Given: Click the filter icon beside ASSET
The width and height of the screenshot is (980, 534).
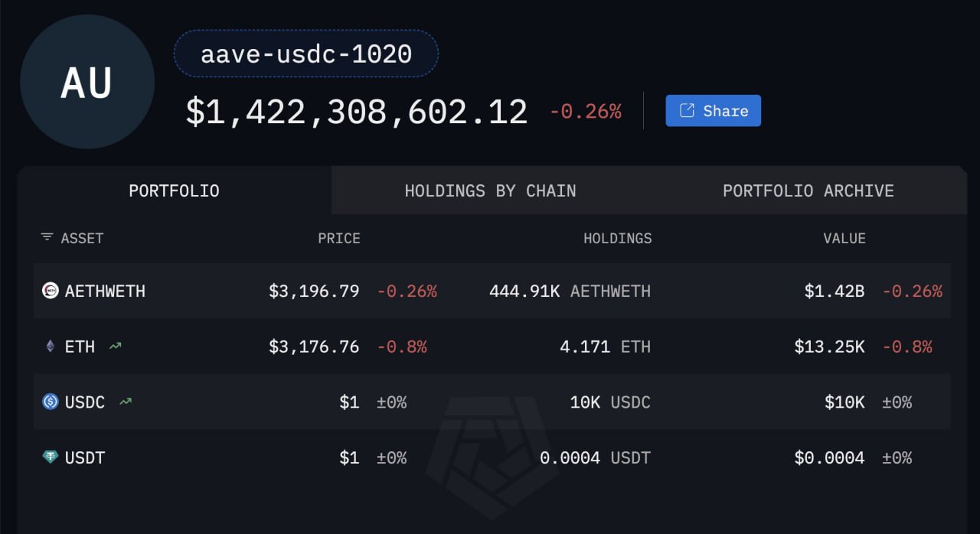Looking at the screenshot, I should pyautogui.click(x=47, y=238).
